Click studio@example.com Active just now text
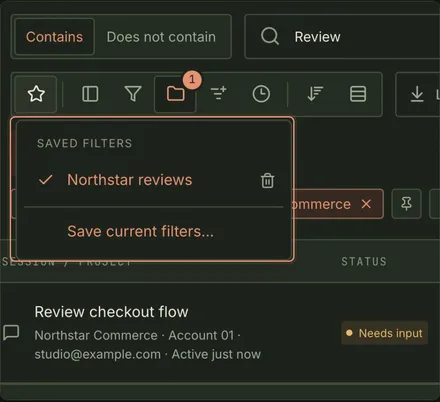 tap(148, 354)
